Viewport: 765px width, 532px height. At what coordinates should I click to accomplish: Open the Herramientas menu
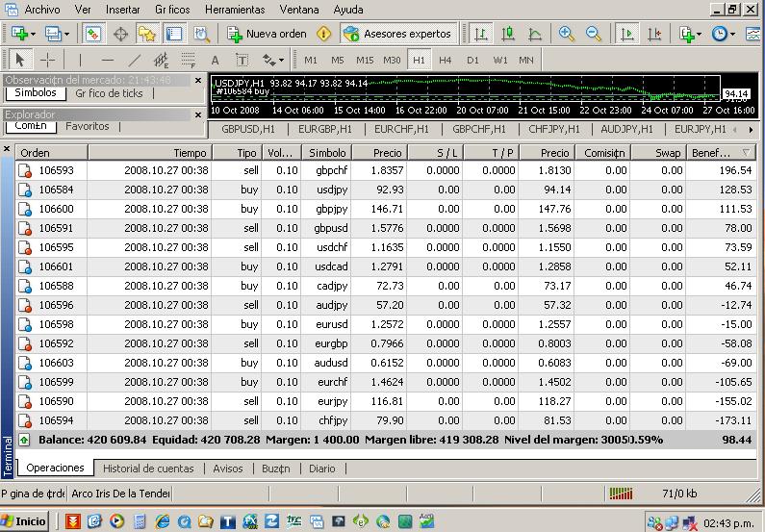click(x=235, y=9)
